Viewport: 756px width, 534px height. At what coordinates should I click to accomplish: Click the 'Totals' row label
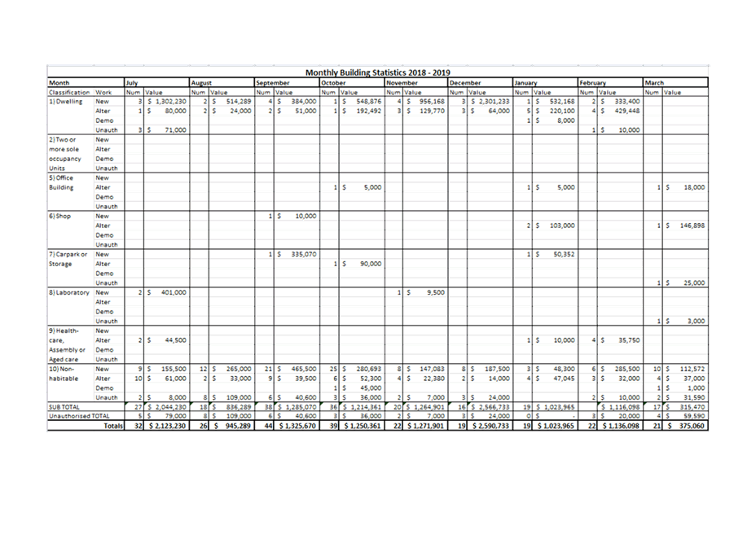pos(113,426)
